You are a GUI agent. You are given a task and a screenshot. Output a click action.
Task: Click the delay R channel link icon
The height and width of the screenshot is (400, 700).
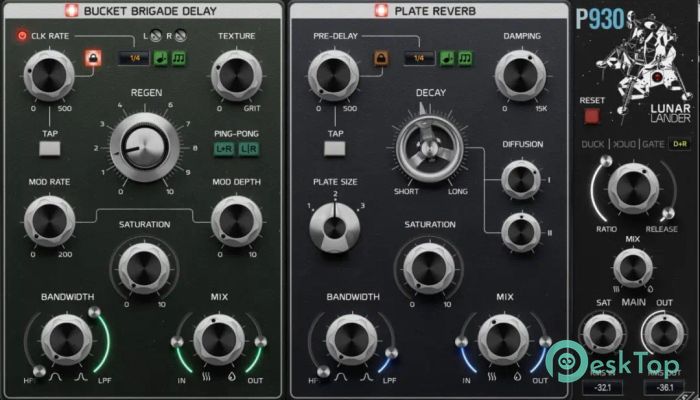pyautogui.click(x=181, y=35)
